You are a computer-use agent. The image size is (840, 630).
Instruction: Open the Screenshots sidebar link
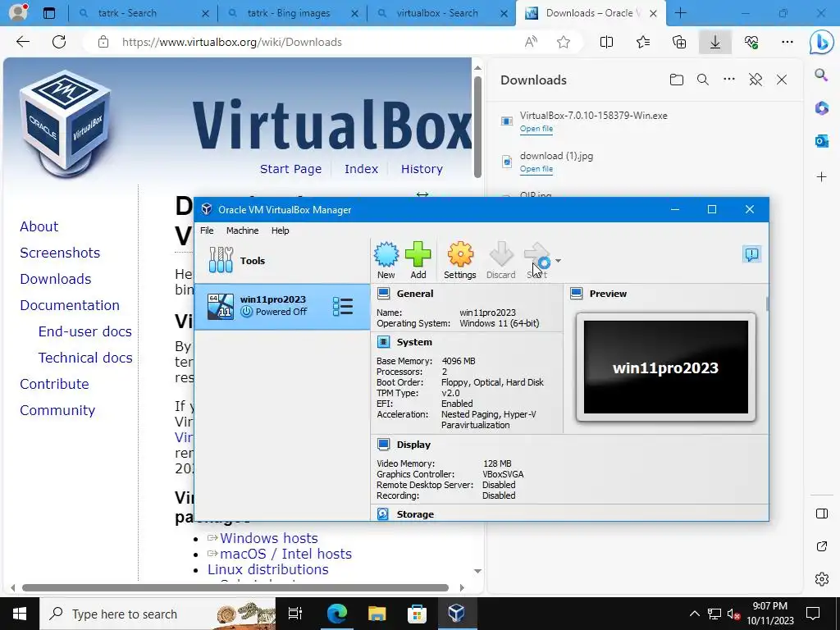click(60, 253)
